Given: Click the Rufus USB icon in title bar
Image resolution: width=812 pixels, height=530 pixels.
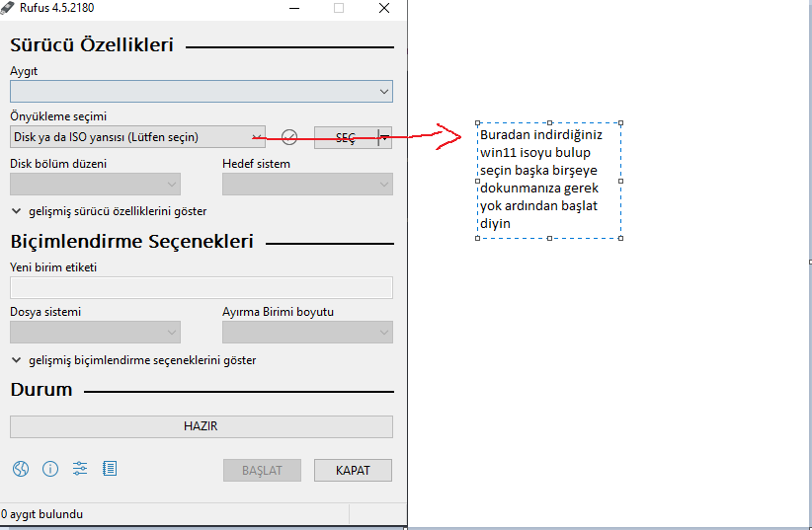Looking at the screenshot, I should (7, 8).
